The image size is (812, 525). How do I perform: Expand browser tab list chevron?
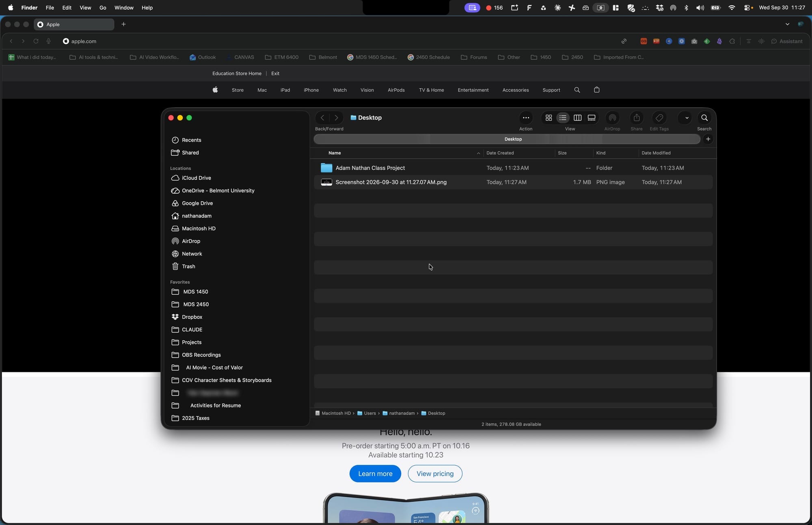coord(787,24)
